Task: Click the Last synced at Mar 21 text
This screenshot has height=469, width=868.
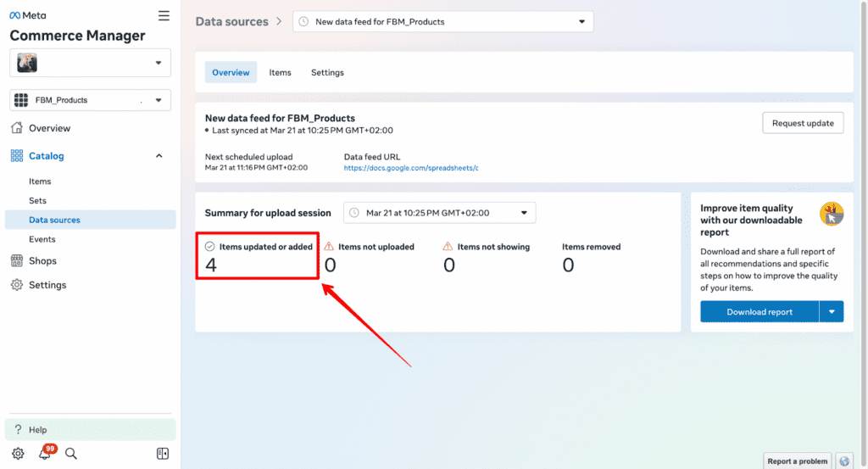Action: pos(303,130)
